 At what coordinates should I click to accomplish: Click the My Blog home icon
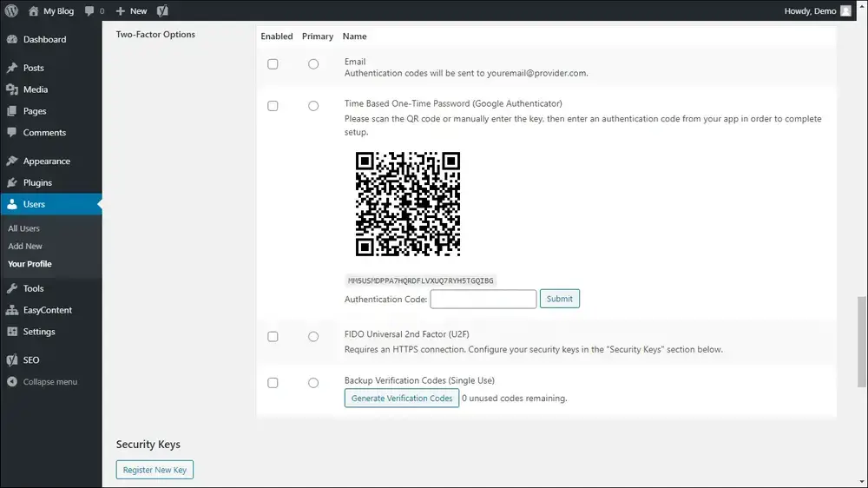pyautogui.click(x=33, y=10)
